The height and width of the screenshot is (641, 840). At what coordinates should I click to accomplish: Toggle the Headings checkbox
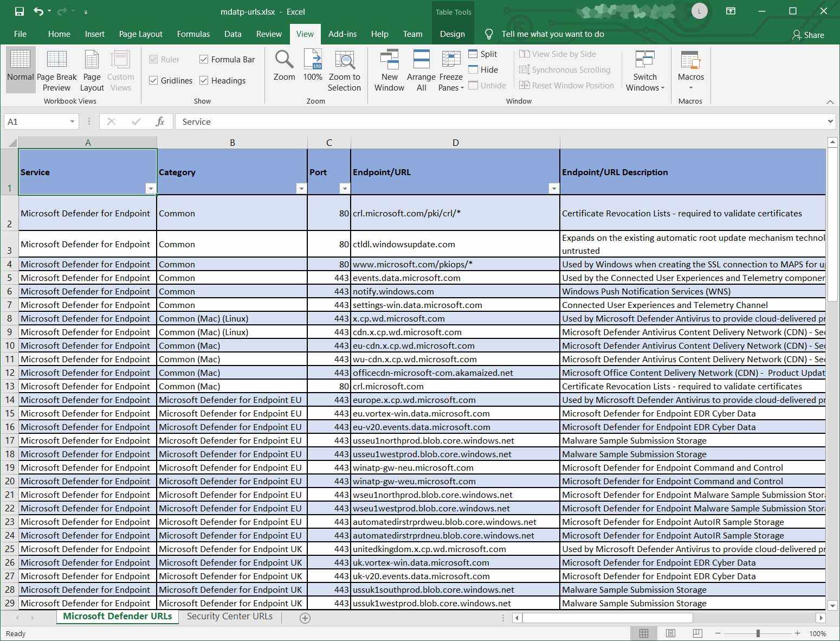coord(204,81)
